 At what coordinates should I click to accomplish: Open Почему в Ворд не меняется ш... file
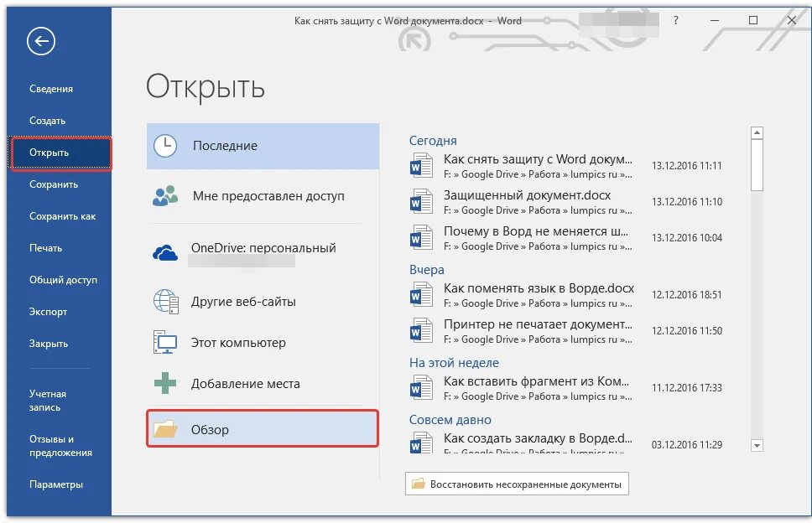[535, 232]
